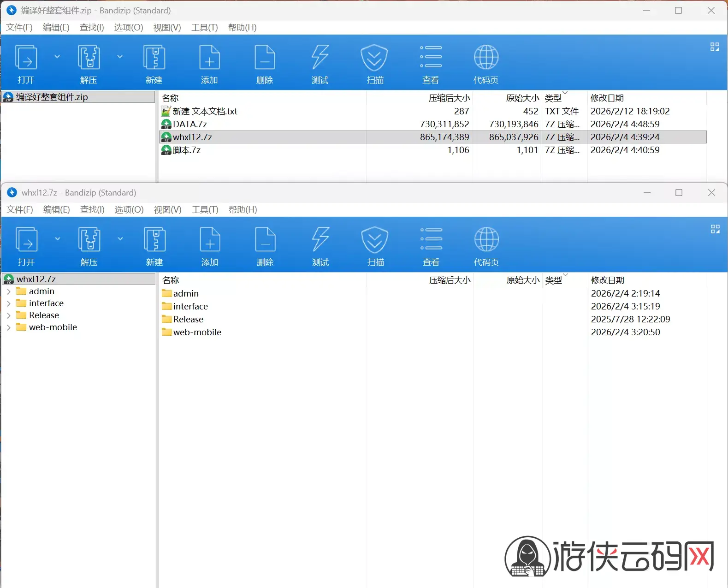Sort by 原始大小 column header in lower window
This screenshot has height=588, width=728.
point(523,280)
